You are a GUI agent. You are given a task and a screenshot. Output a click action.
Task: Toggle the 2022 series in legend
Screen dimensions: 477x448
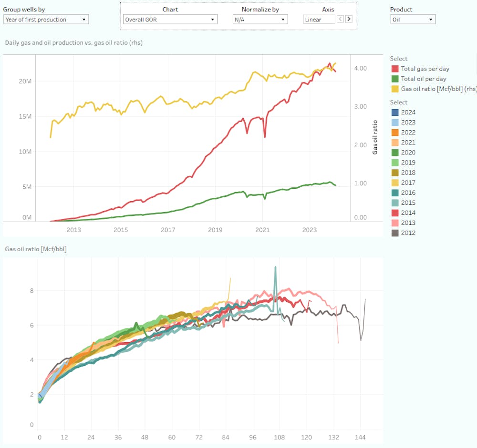tap(408, 132)
